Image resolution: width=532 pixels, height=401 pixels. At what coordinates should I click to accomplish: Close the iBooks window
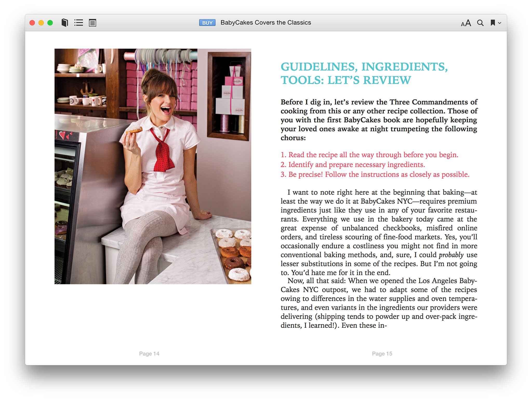32,23
